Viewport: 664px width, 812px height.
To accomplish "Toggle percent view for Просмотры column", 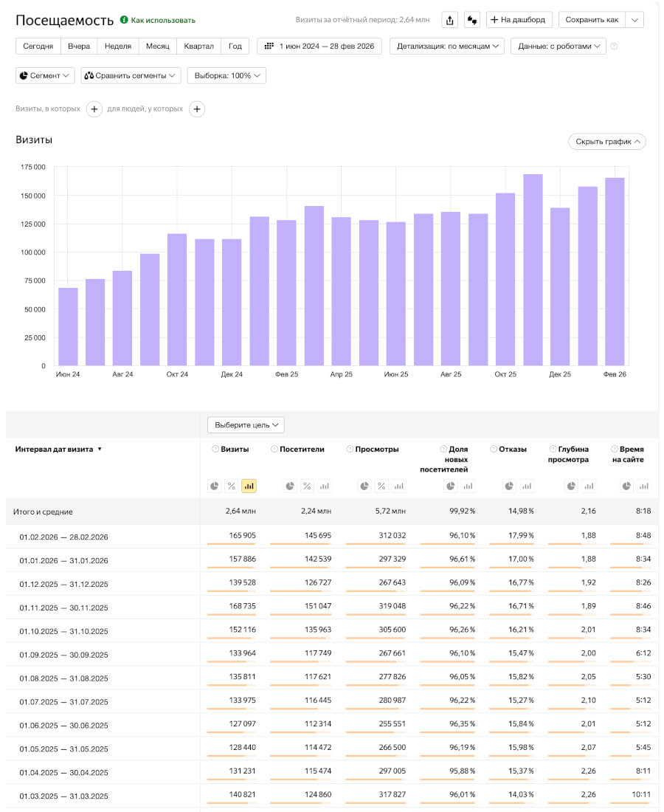I will coord(381,486).
